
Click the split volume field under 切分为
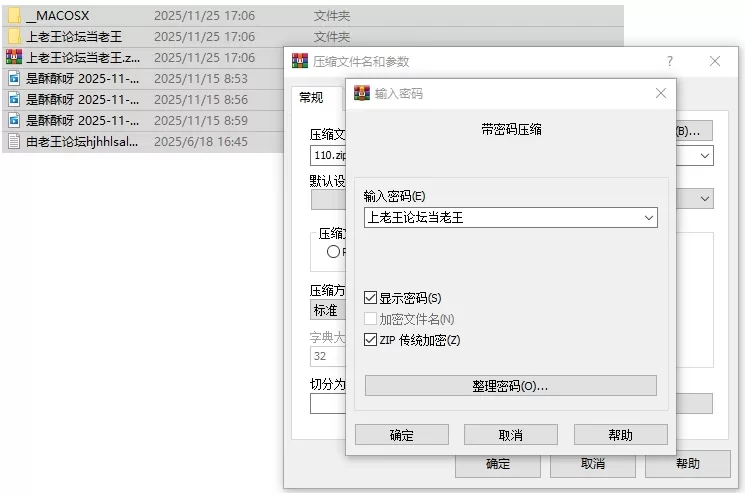pyautogui.click(x=328, y=404)
